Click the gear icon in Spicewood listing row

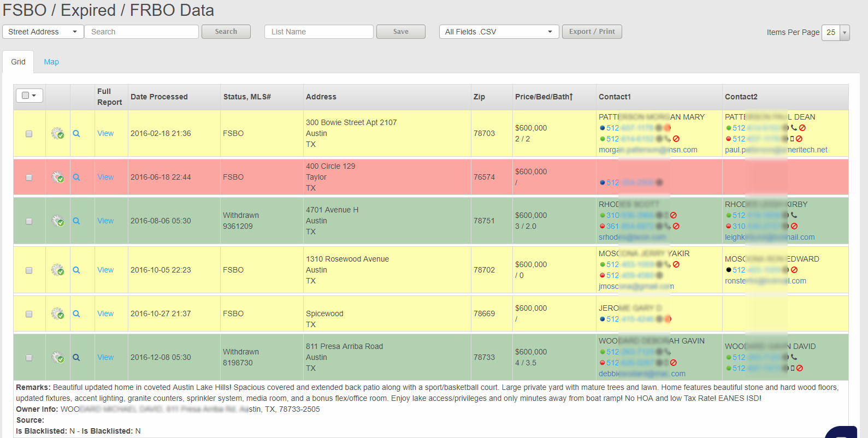(57, 313)
